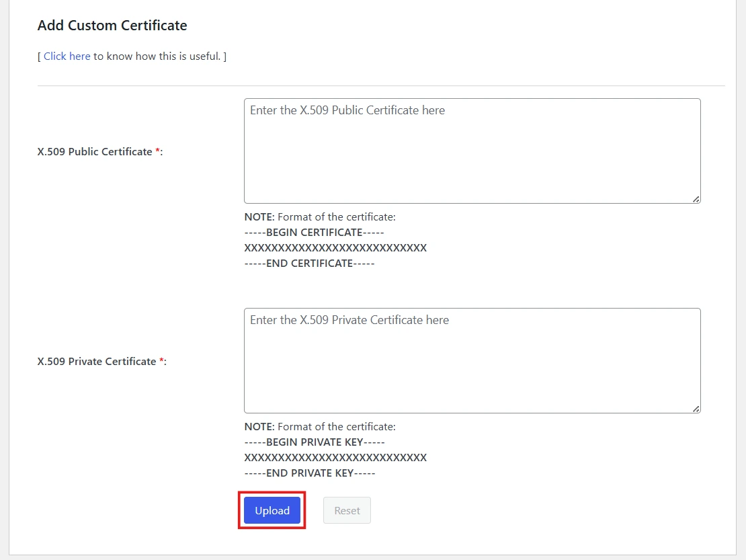Click the red asterisk beside Private Certificate
This screenshot has width=746, height=560.
pyautogui.click(x=161, y=359)
